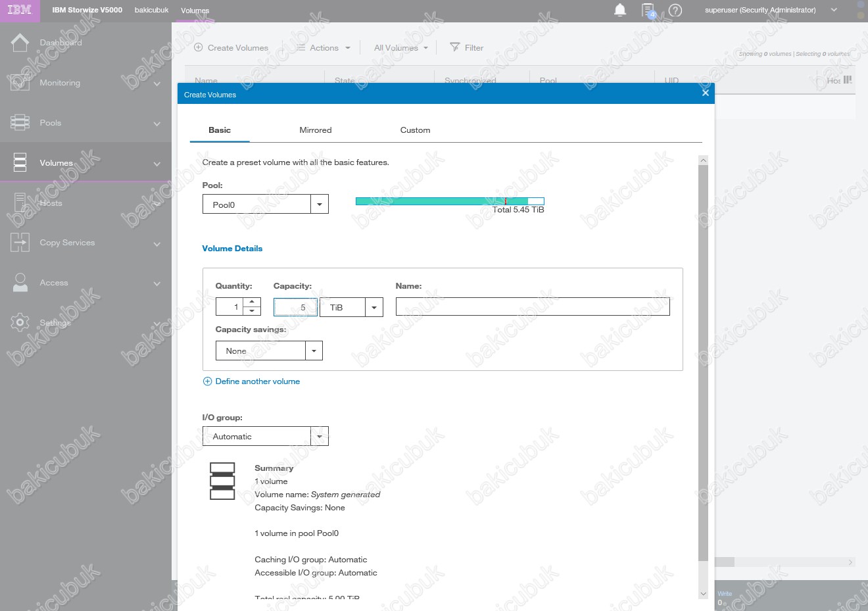Click the Create Volumes toolbar button
This screenshot has width=868, height=611.
pyautogui.click(x=231, y=47)
